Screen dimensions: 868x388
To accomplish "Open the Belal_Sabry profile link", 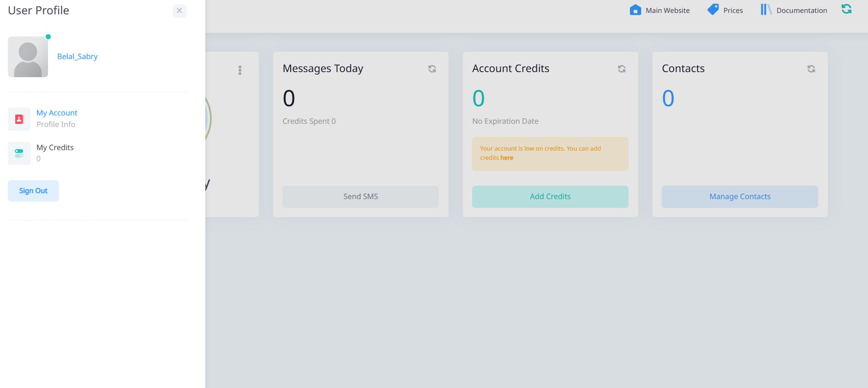I will (x=77, y=56).
